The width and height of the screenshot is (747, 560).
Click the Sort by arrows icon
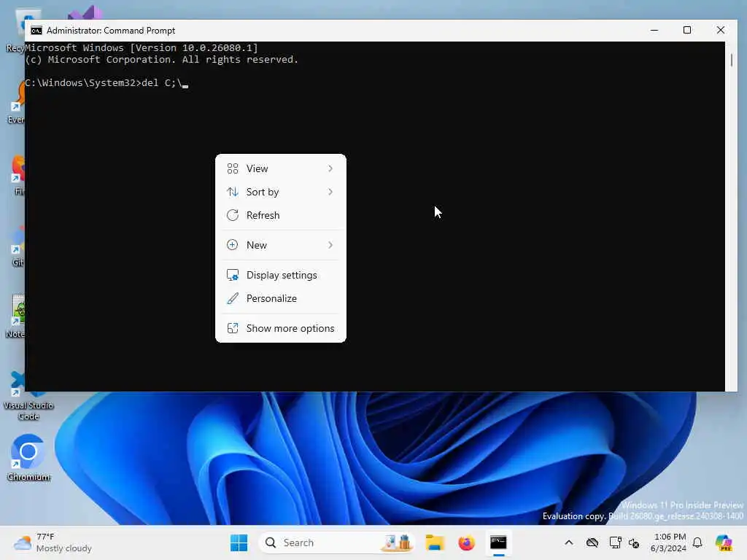pyautogui.click(x=233, y=192)
